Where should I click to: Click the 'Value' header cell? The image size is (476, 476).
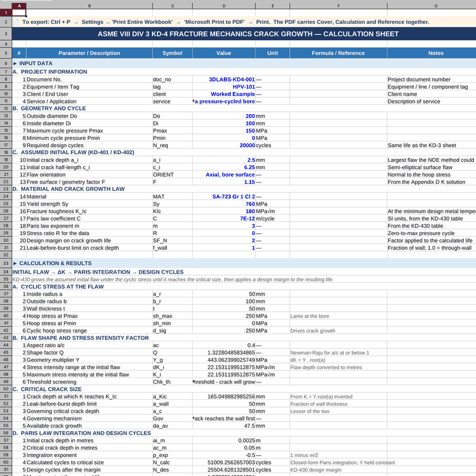point(224,53)
